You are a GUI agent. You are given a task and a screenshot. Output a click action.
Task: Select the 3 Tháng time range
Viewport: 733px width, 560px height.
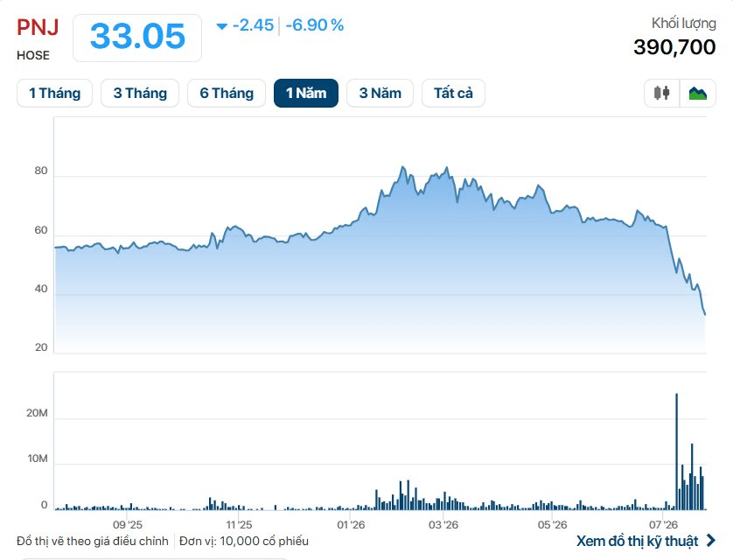pyautogui.click(x=140, y=93)
